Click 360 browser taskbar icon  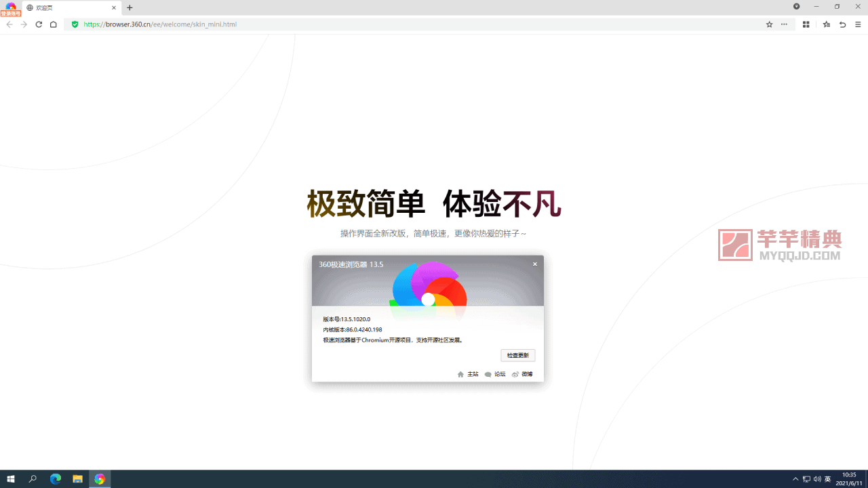tap(100, 479)
